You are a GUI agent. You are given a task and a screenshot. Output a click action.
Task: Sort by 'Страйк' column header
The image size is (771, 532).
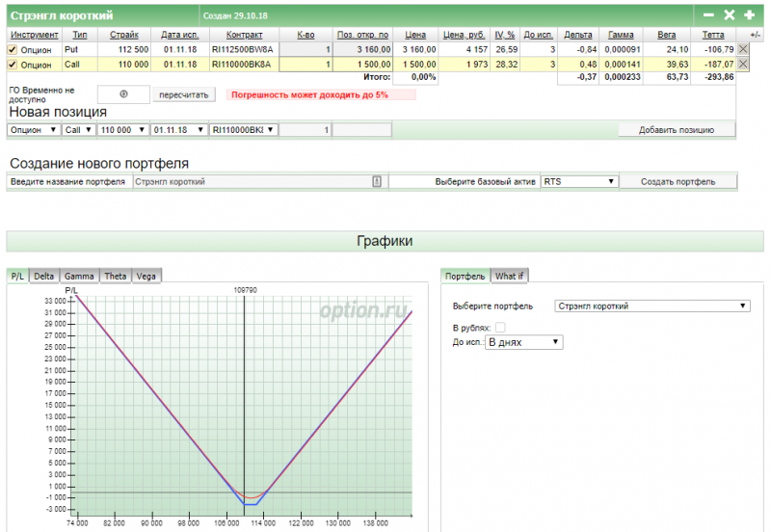[x=124, y=35]
